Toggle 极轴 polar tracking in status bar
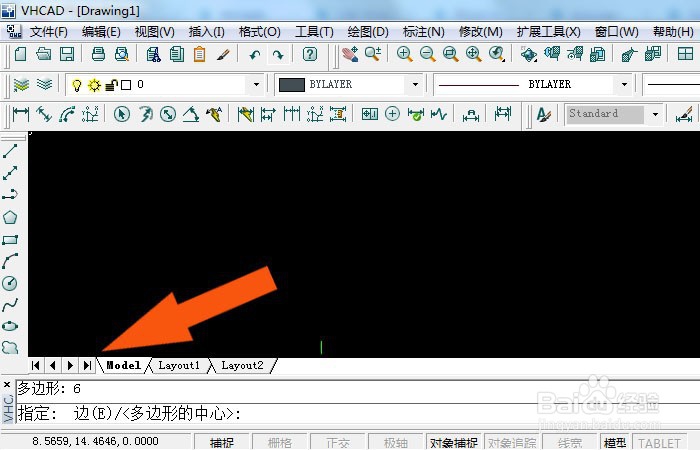This screenshot has height=450, width=700. point(396,442)
